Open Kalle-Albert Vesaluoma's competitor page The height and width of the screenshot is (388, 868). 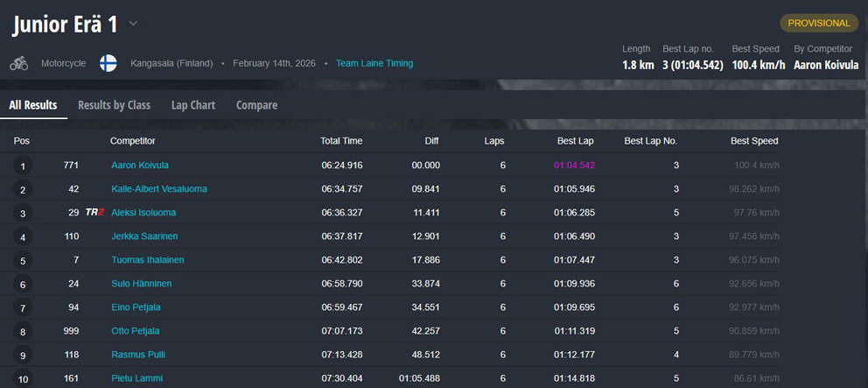click(158, 189)
